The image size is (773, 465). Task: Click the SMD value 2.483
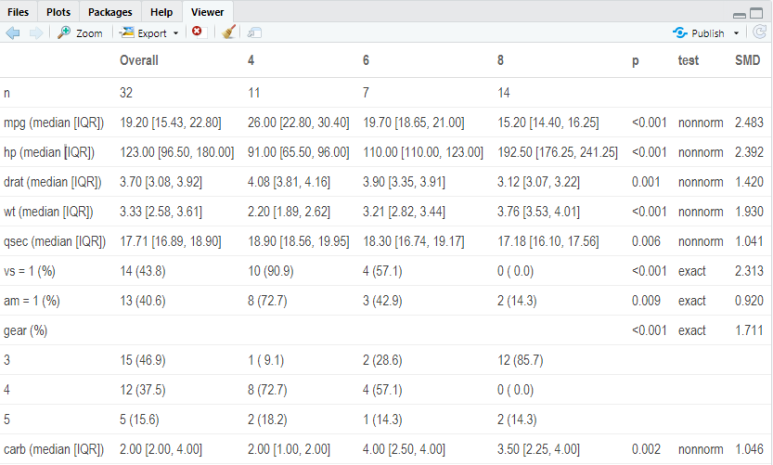point(749,122)
